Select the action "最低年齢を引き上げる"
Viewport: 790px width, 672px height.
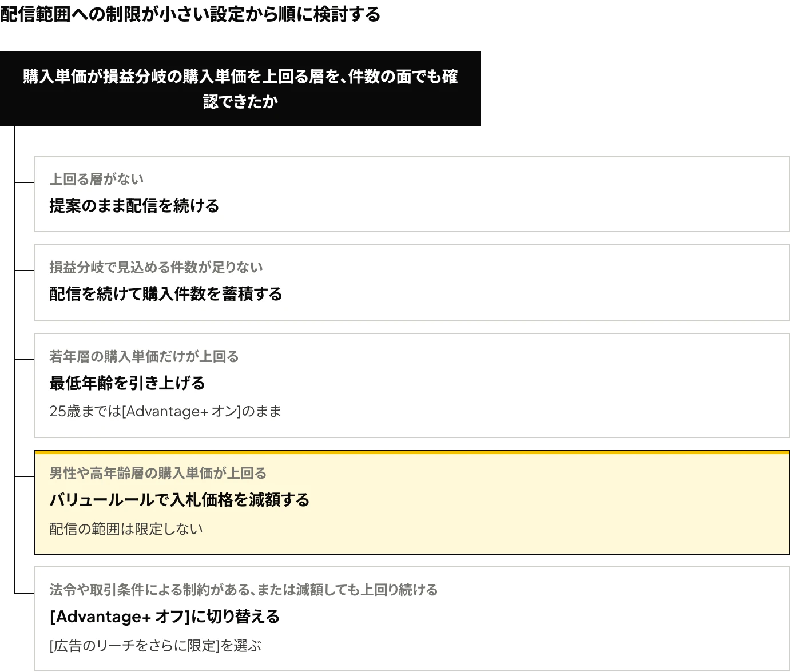pos(127,383)
